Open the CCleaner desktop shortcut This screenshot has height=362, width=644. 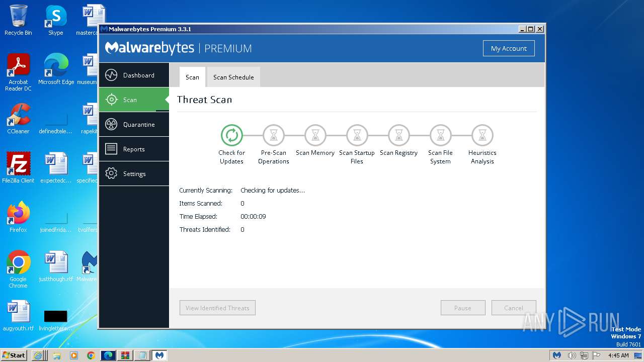click(18, 119)
